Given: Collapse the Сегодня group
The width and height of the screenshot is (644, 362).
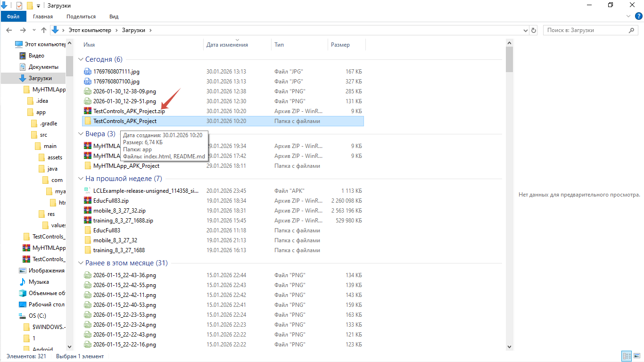Looking at the screenshot, I should pyautogui.click(x=81, y=59).
